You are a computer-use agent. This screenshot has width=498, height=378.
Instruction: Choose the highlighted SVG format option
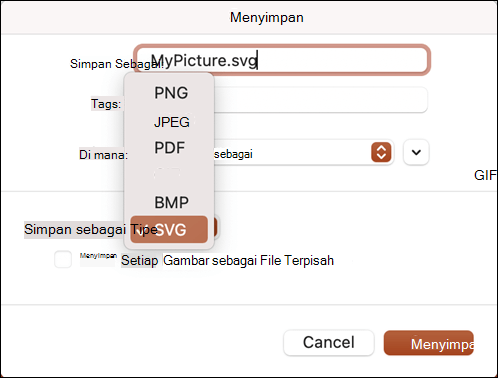169,229
